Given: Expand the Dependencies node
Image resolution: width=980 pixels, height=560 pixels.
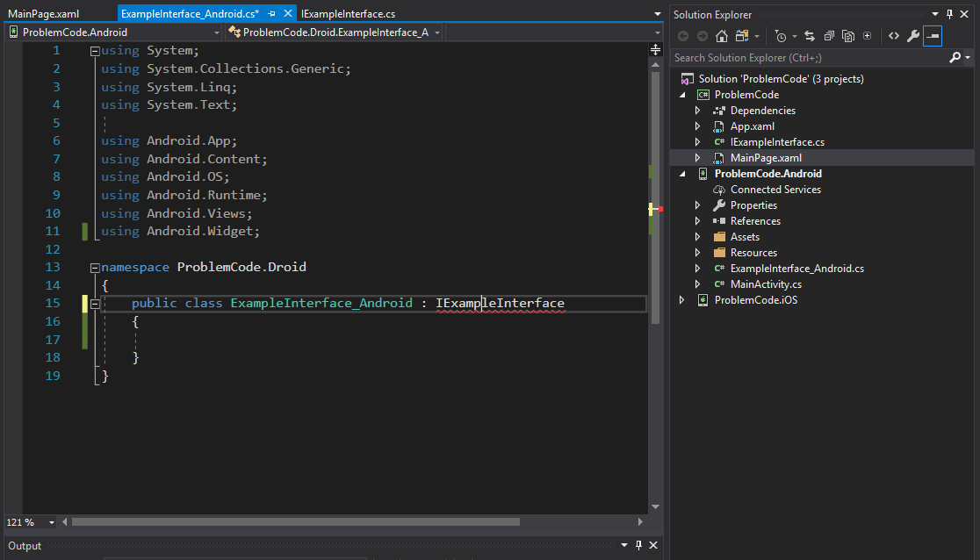Looking at the screenshot, I should click(x=697, y=111).
